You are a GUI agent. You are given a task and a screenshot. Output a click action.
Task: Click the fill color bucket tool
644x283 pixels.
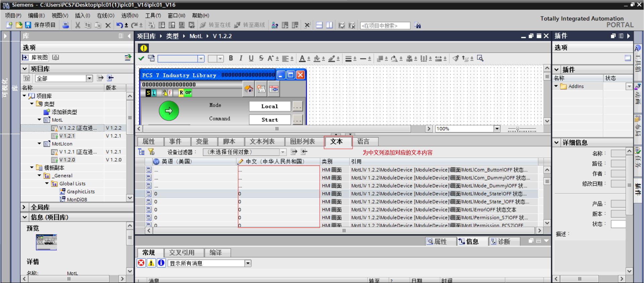317,58
